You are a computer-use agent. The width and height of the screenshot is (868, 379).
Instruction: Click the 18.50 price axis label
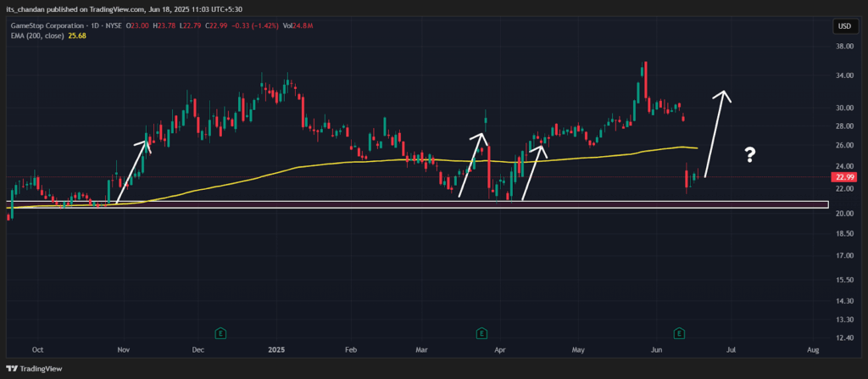point(845,234)
